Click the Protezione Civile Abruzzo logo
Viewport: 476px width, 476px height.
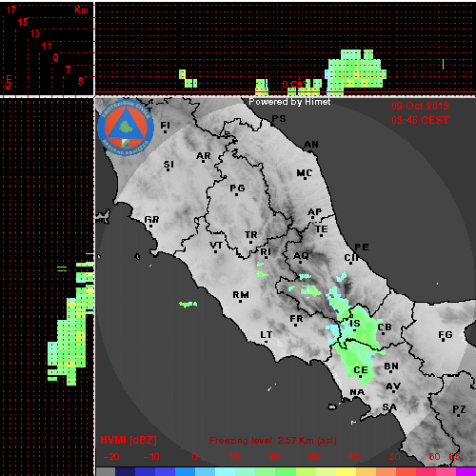[126, 128]
